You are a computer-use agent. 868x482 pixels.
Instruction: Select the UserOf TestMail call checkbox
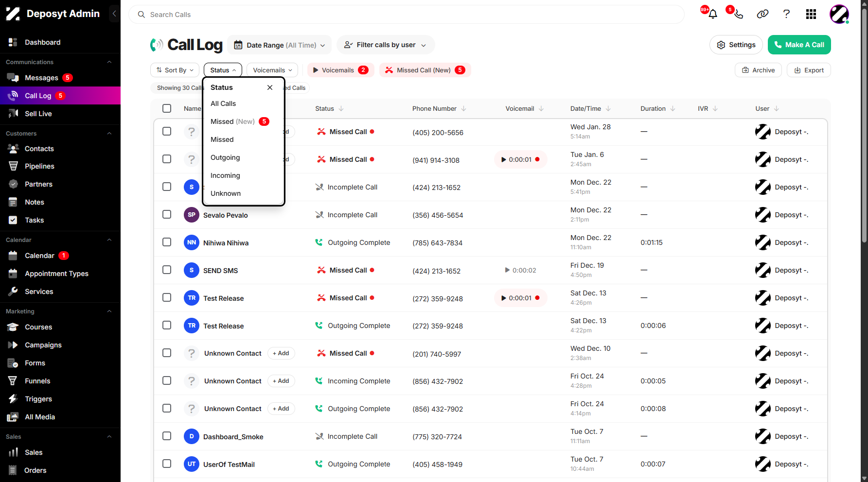[167, 464]
